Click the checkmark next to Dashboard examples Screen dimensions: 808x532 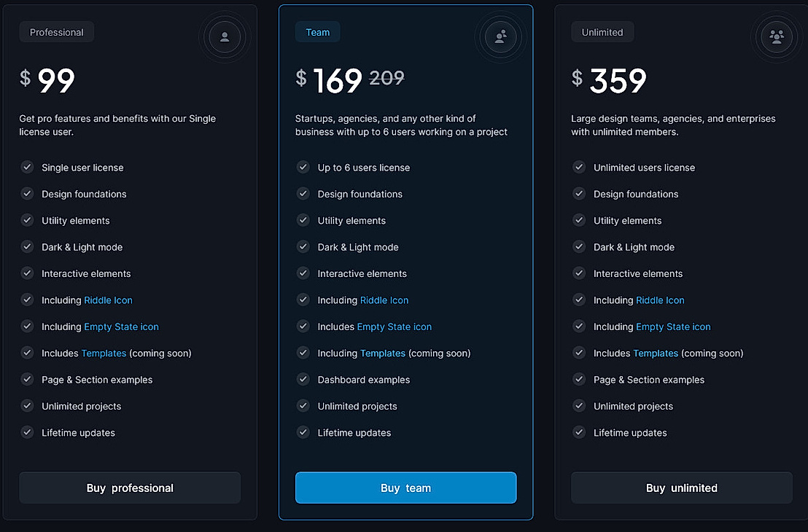point(303,379)
